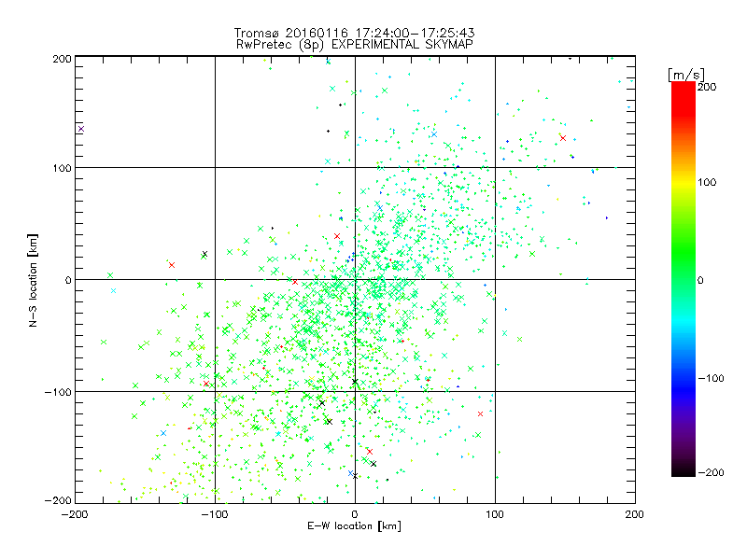Click the purple X marker near the left plot edge

(81, 129)
